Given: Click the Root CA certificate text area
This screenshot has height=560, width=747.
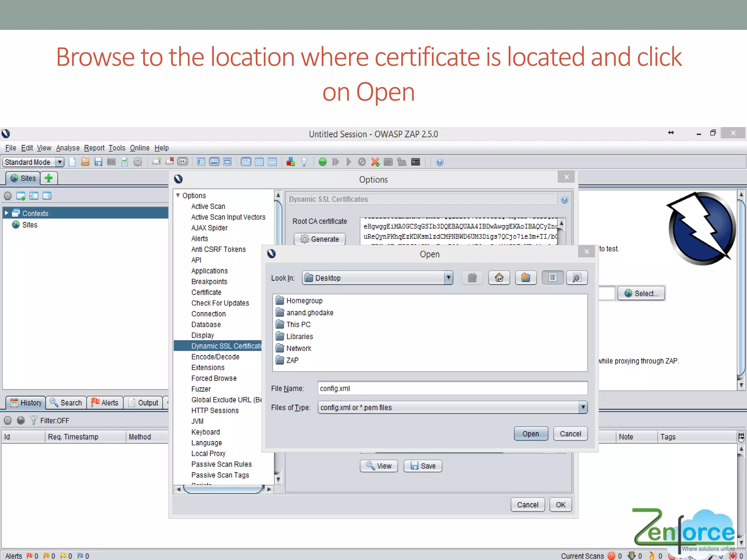Looking at the screenshot, I should (459, 231).
